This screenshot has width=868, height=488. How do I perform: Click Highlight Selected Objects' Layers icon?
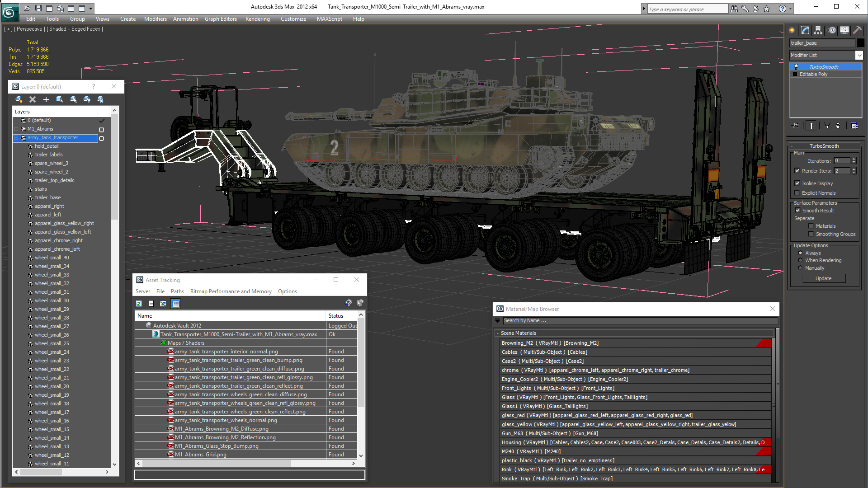(73, 99)
